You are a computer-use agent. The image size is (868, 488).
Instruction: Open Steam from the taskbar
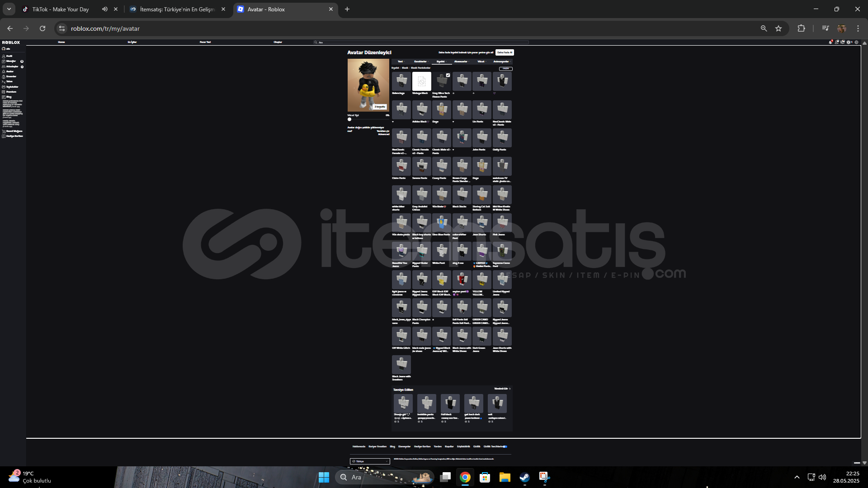524,477
